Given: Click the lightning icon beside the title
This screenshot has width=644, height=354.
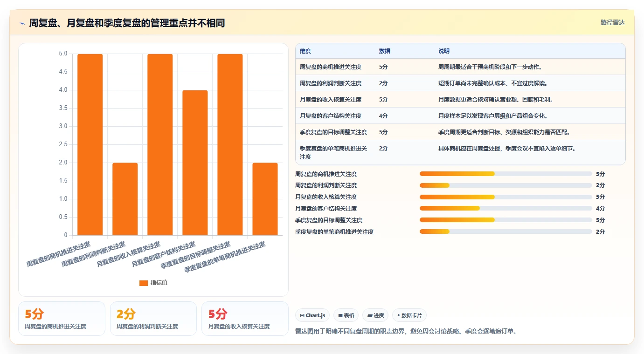Looking at the screenshot, I should coord(22,23).
